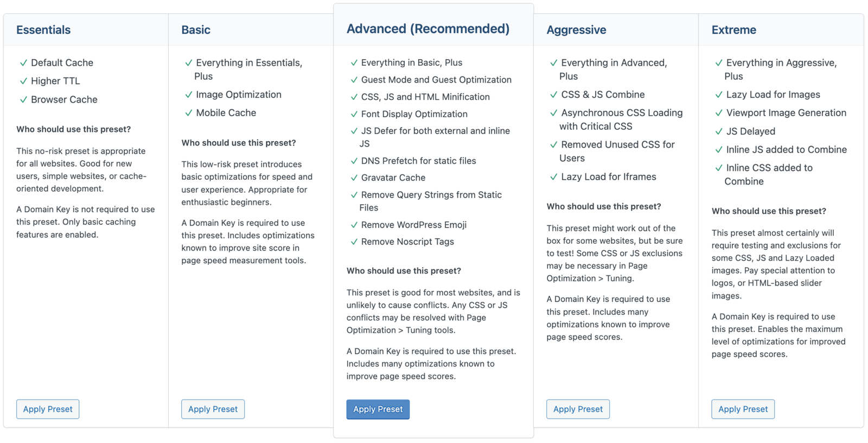Click the checkmark beside Mobile Cache
This screenshot has width=868, height=443.
tap(188, 113)
